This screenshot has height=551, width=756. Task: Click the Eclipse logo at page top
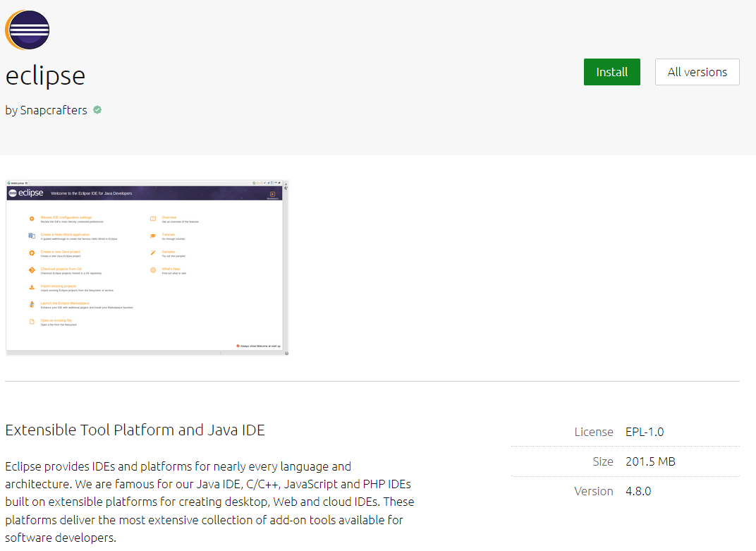28,30
